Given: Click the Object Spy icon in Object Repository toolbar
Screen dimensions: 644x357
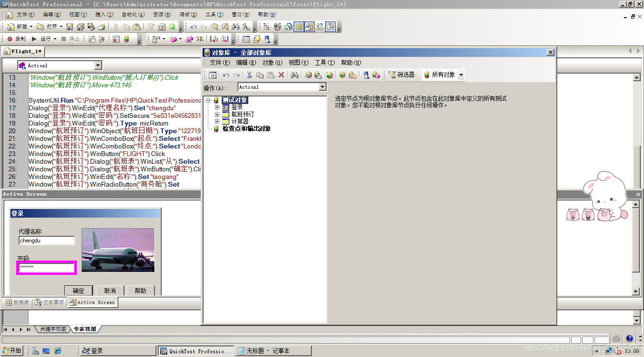Looking at the screenshot, I should (366, 75).
